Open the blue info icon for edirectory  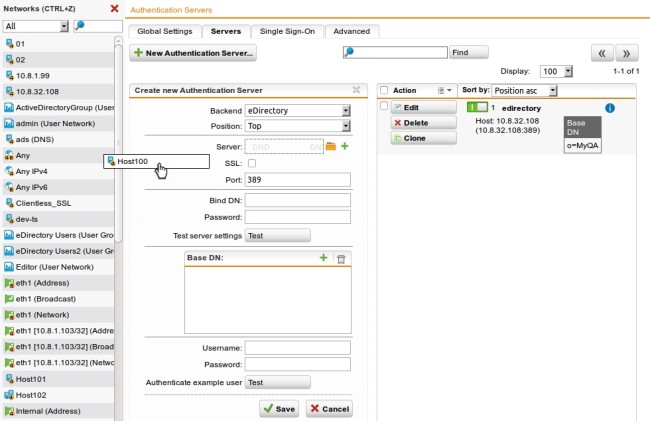tap(609, 107)
